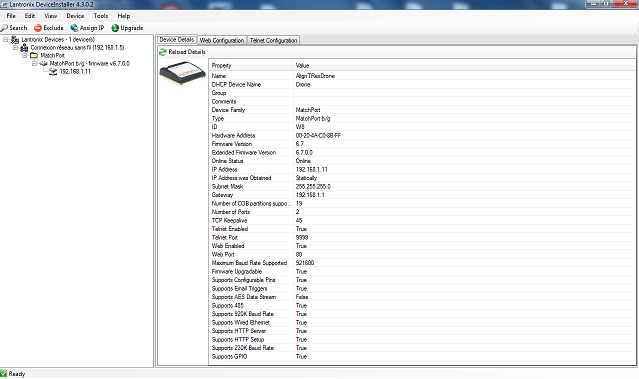
Task: Click the Supports GPIO property row
Action: tap(422, 357)
